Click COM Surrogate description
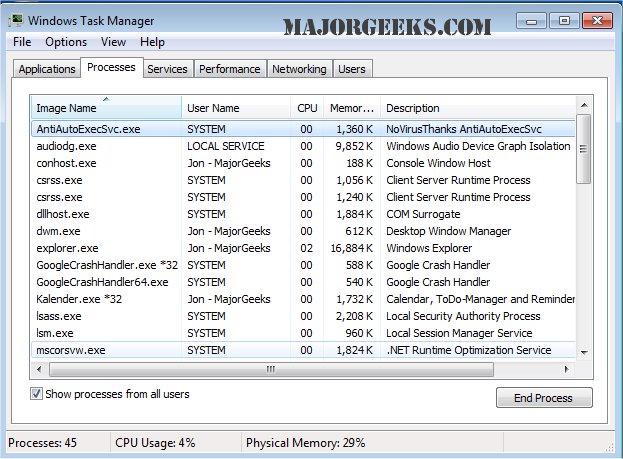The image size is (623, 459). click(x=423, y=214)
